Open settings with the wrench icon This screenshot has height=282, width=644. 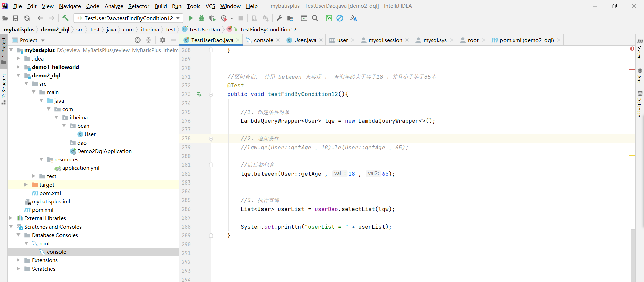279,18
